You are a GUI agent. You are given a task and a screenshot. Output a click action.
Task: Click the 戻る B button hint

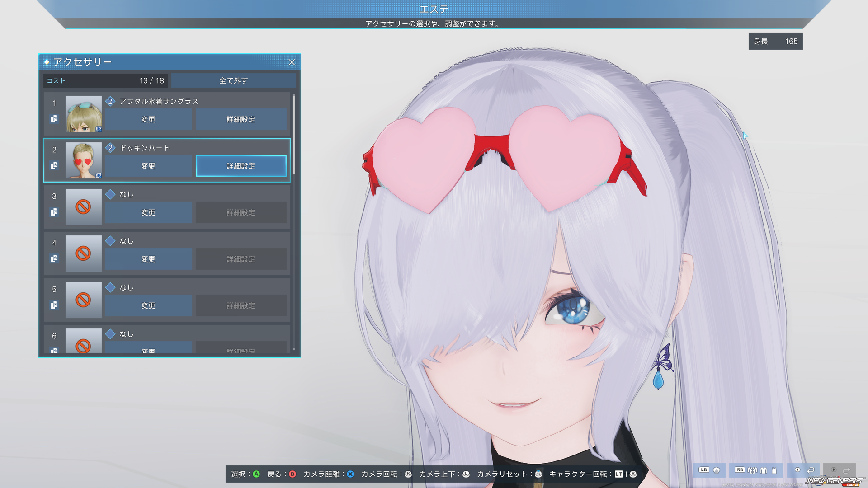pyautogui.click(x=282, y=474)
